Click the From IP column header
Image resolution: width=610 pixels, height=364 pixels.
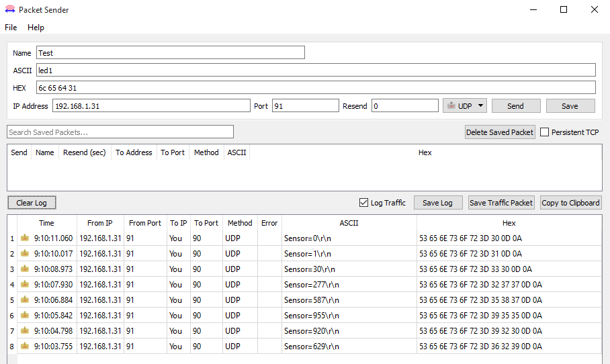100,223
